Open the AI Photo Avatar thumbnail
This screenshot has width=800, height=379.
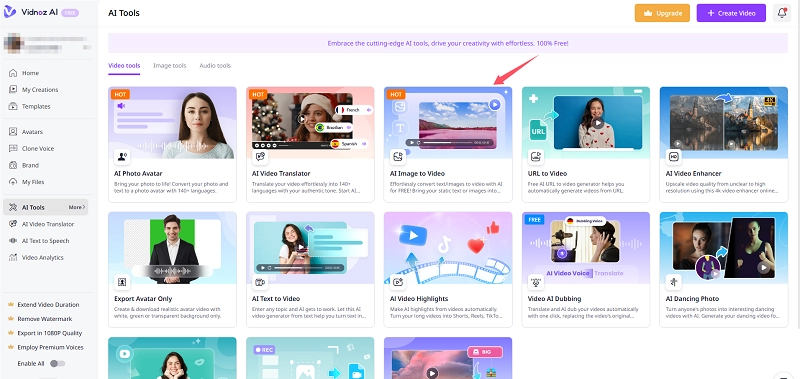(172, 122)
